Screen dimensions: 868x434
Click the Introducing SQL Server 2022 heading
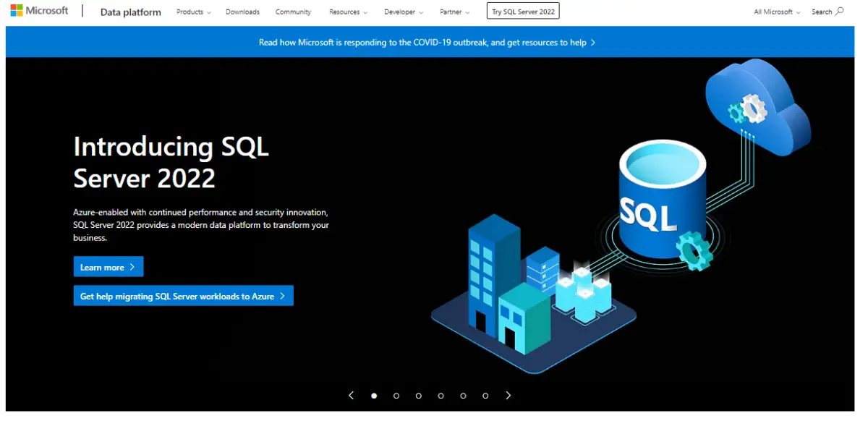pyautogui.click(x=171, y=162)
